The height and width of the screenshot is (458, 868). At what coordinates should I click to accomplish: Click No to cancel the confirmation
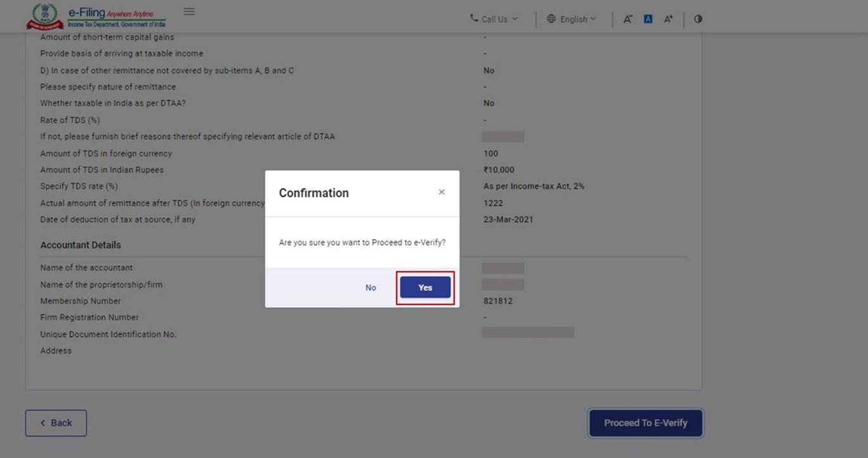(370, 287)
